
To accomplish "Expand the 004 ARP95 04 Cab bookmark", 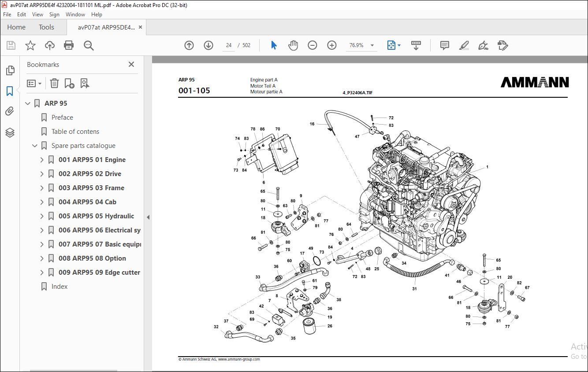I will 42,202.
